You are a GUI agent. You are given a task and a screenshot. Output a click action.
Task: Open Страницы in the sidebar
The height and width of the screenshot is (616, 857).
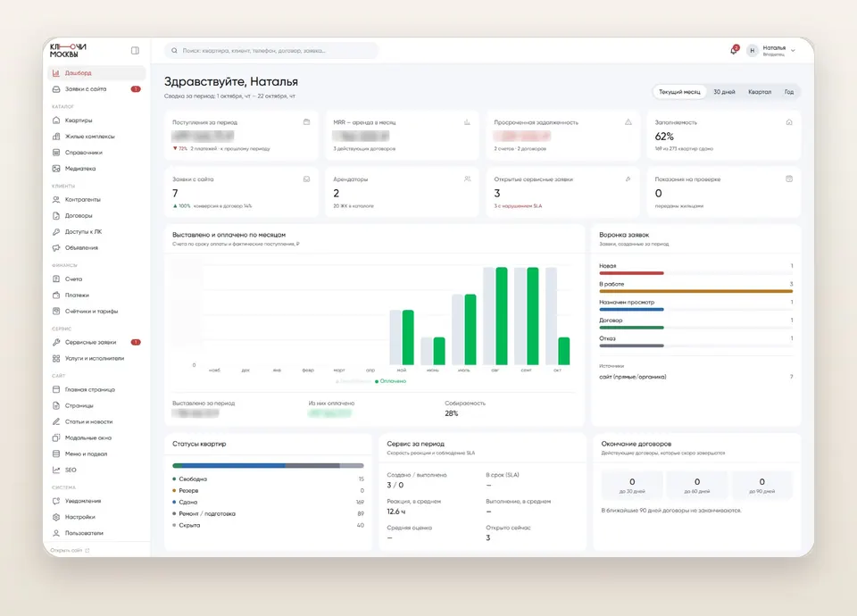[96, 405]
